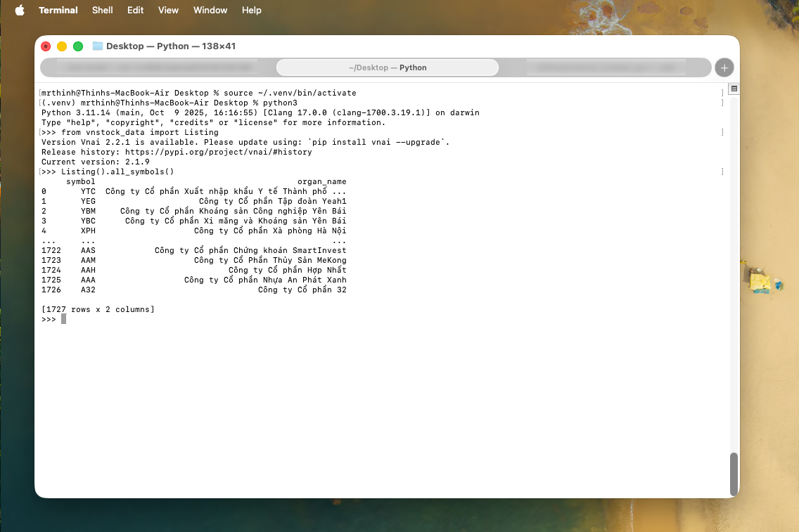Open the Edit menu

pyautogui.click(x=136, y=10)
